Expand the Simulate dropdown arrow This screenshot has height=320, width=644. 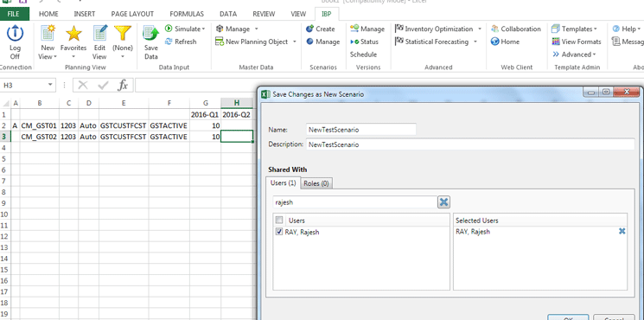tap(203, 29)
